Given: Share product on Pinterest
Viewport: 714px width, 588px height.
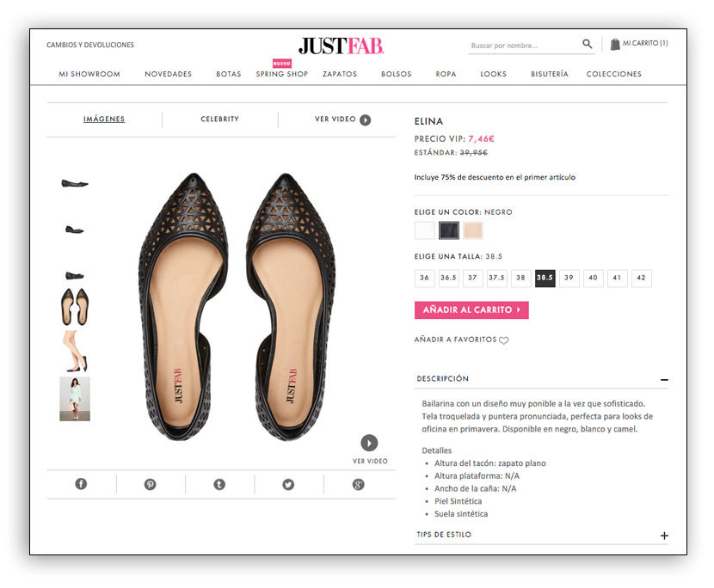Looking at the screenshot, I should click(150, 484).
